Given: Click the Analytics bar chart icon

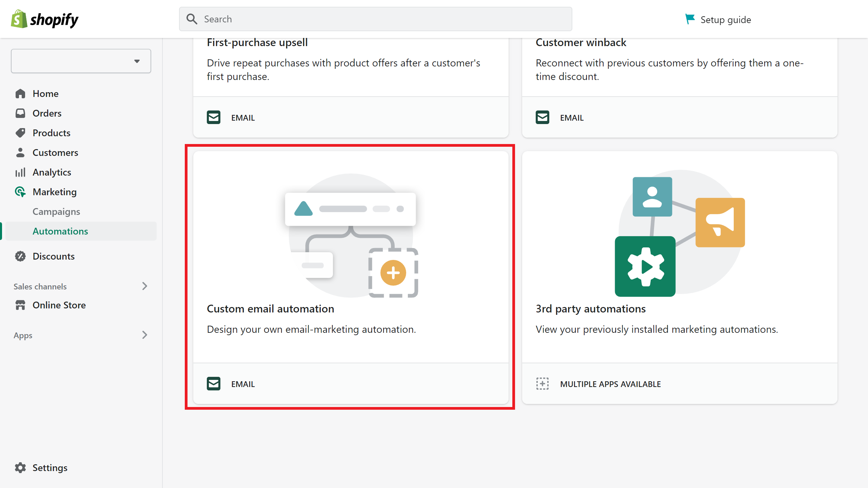Looking at the screenshot, I should point(20,172).
